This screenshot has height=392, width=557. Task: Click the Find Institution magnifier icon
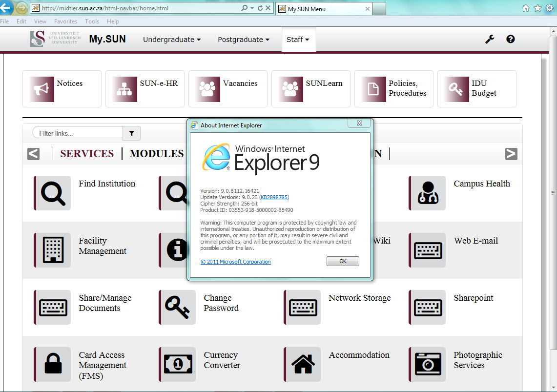pos(53,193)
